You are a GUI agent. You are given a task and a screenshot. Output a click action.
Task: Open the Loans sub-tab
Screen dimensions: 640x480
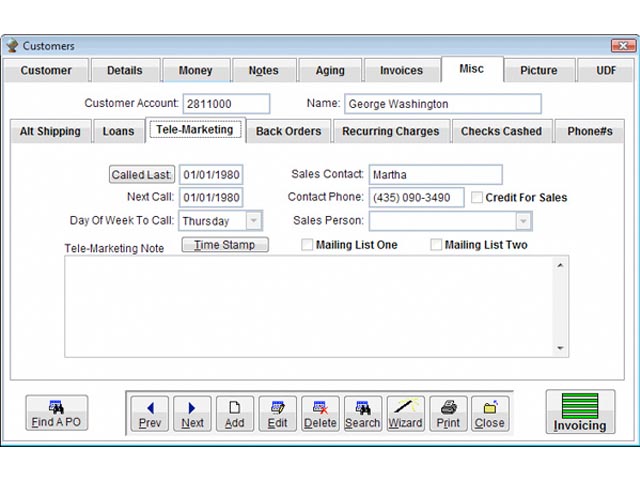(118, 131)
